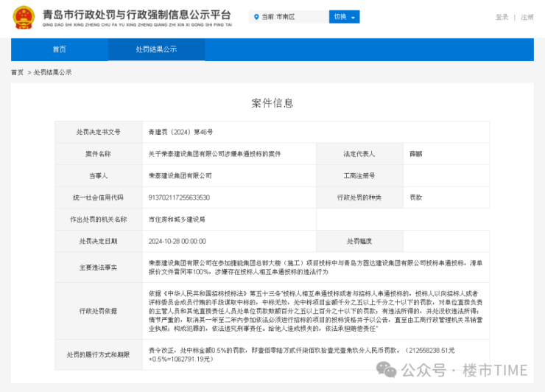Click the 注册 register link
Image resolution: width=545 pixels, height=392 pixels.
527,17
